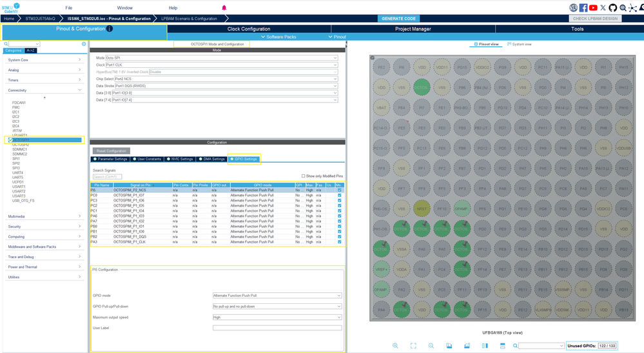This screenshot has width=644, height=353.
Task: Open the Software Packs dropdown
Action: (278, 37)
